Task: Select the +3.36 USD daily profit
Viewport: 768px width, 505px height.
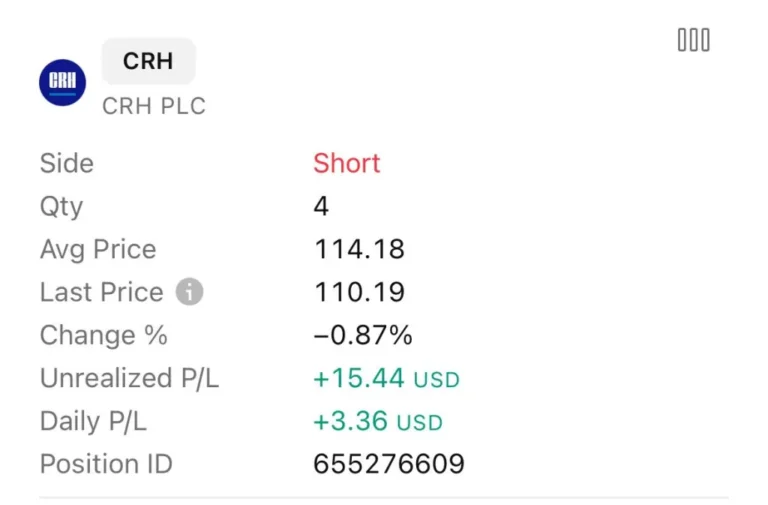Action: point(377,421)
